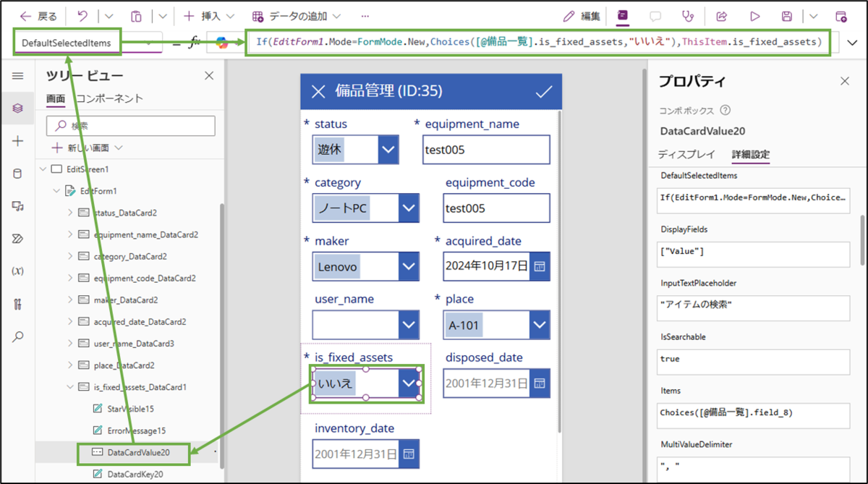
Task: Close the プロパティ panel
Action: click(844, 81)
